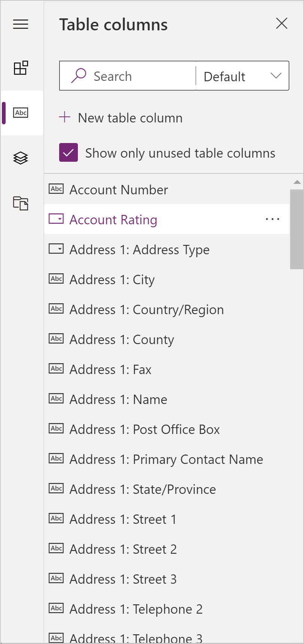This screenshot has height=644, width=304.
Task: Select Address 1: Address Type column
Action: click(139, 250)
